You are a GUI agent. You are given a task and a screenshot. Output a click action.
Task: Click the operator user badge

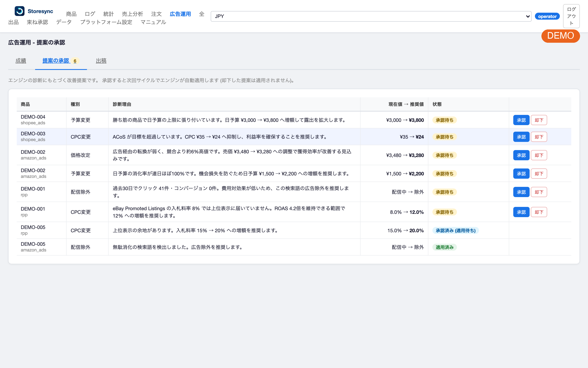547,16
